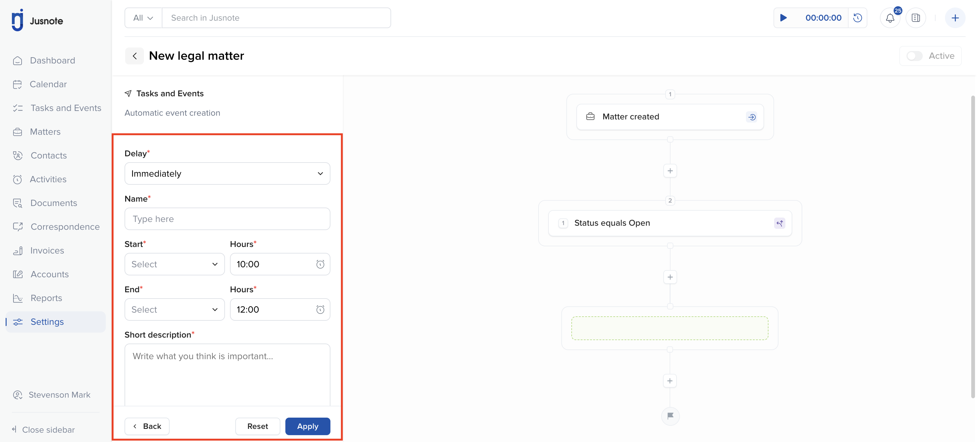Click the Reset button

tap(258, 426)
